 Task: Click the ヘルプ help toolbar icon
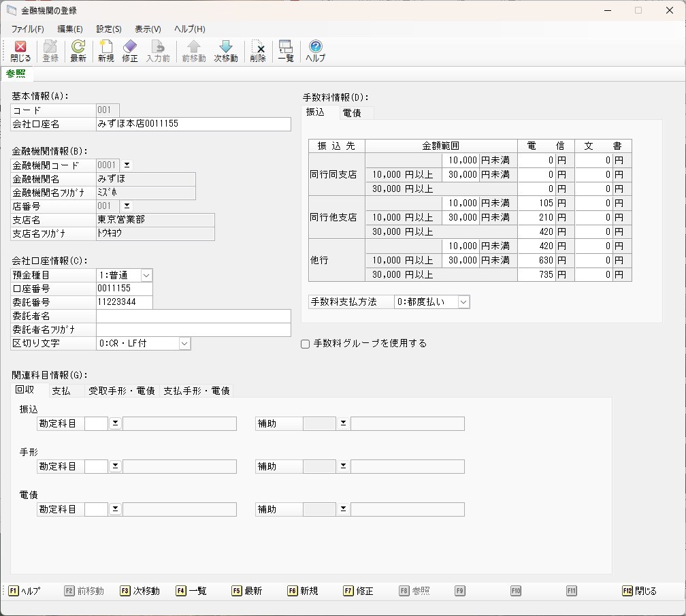pyautogui.click(x=315, y=51)
